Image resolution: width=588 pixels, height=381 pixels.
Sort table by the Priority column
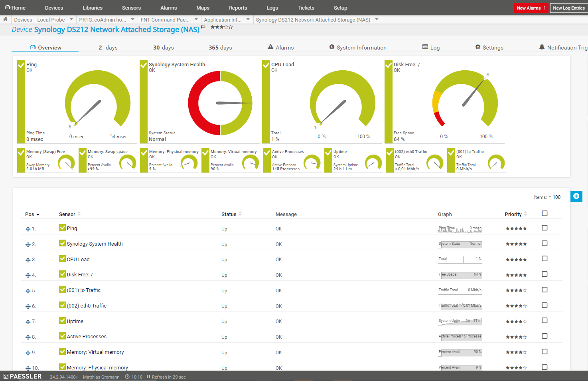point(516,214)
